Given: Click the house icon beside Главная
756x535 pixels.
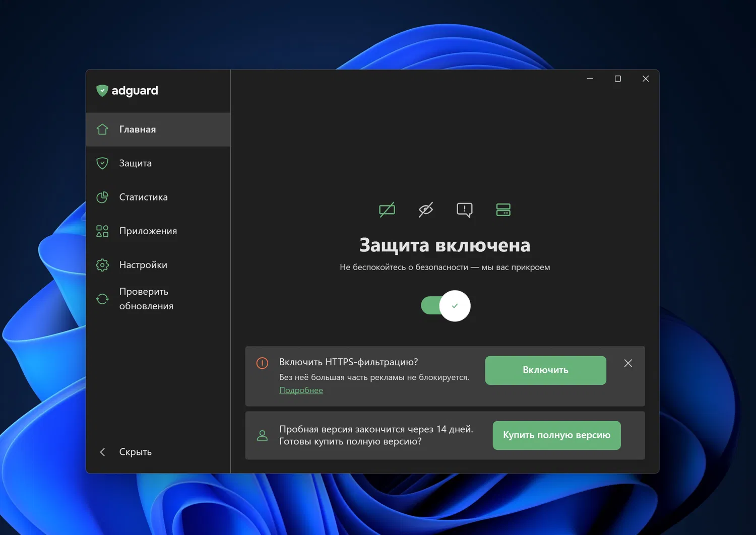Looking at the screenshot, I should tap(102, 129).
